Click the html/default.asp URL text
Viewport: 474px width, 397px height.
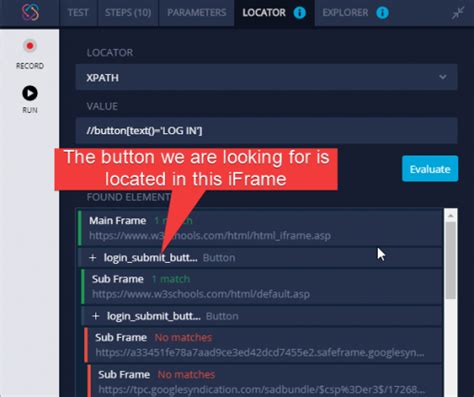click(x=201, y=294)
